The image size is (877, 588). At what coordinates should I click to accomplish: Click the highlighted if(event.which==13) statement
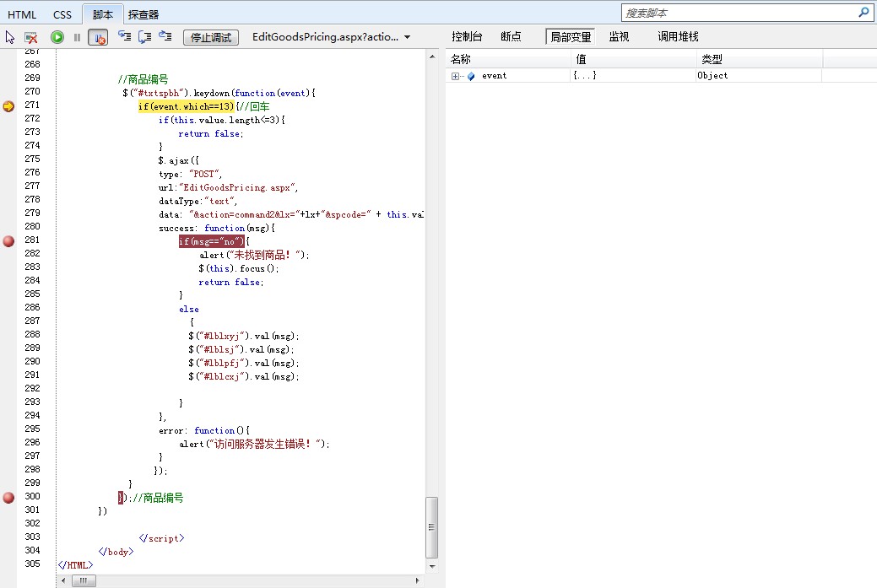pos(187,106)
